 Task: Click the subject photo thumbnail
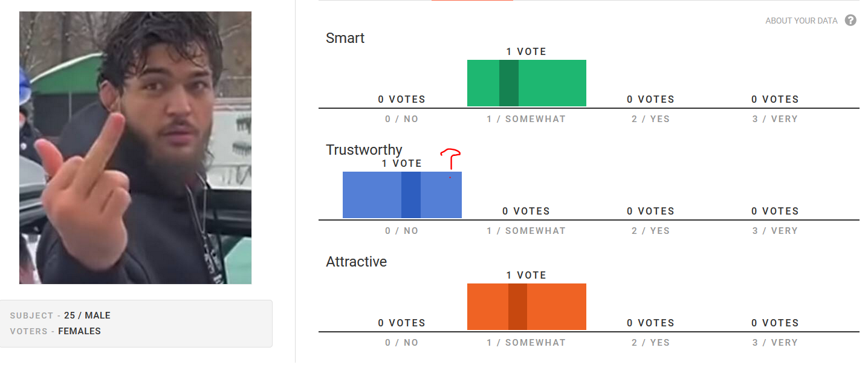pyautogui.click(x=135, y=147)
